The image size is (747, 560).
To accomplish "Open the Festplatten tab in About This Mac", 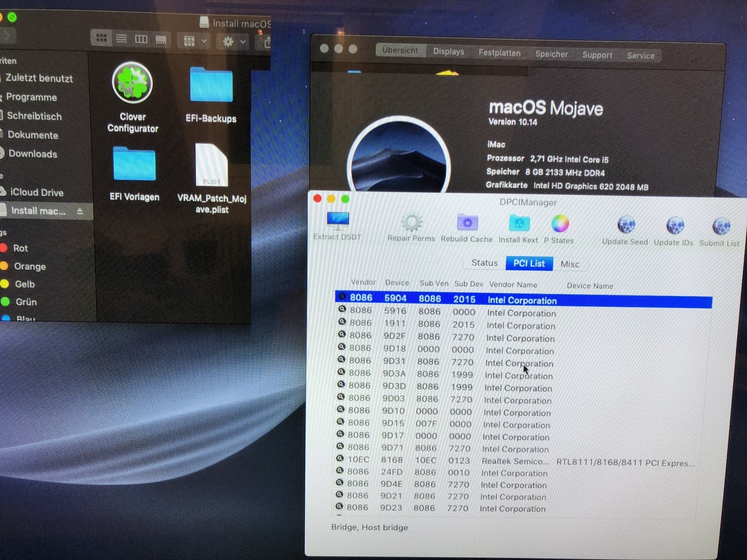I will pos(500,53).
